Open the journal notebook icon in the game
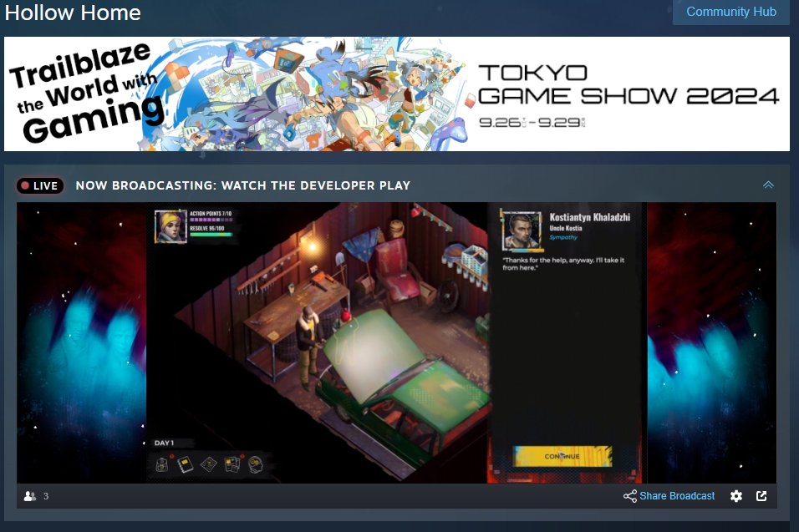The image size is (799, 532). [x=185, y=464]
